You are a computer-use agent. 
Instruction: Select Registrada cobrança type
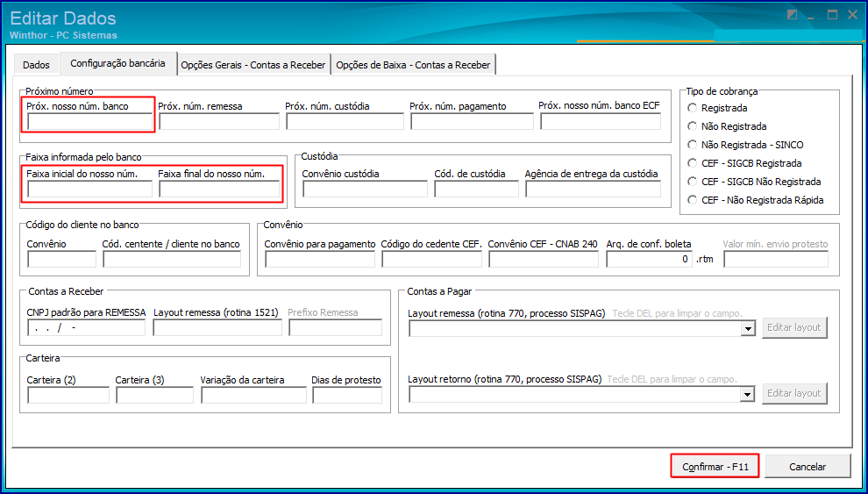(716, 107)
